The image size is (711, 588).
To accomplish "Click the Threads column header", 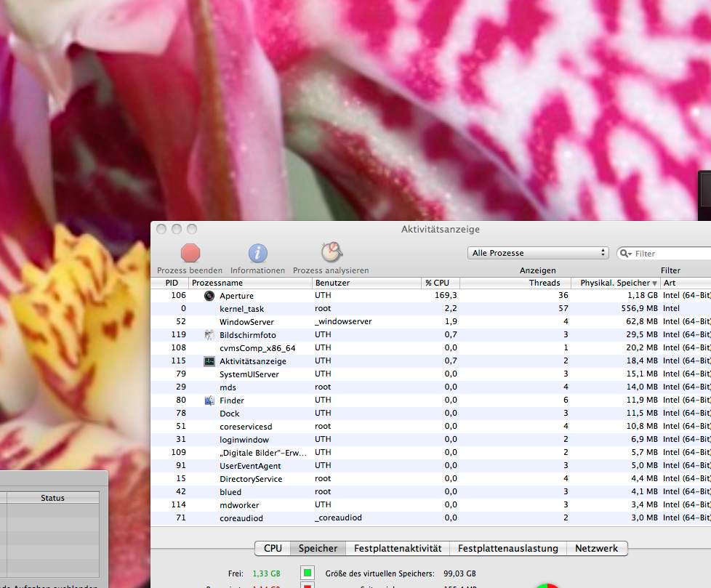I will [x=544, y=283].
